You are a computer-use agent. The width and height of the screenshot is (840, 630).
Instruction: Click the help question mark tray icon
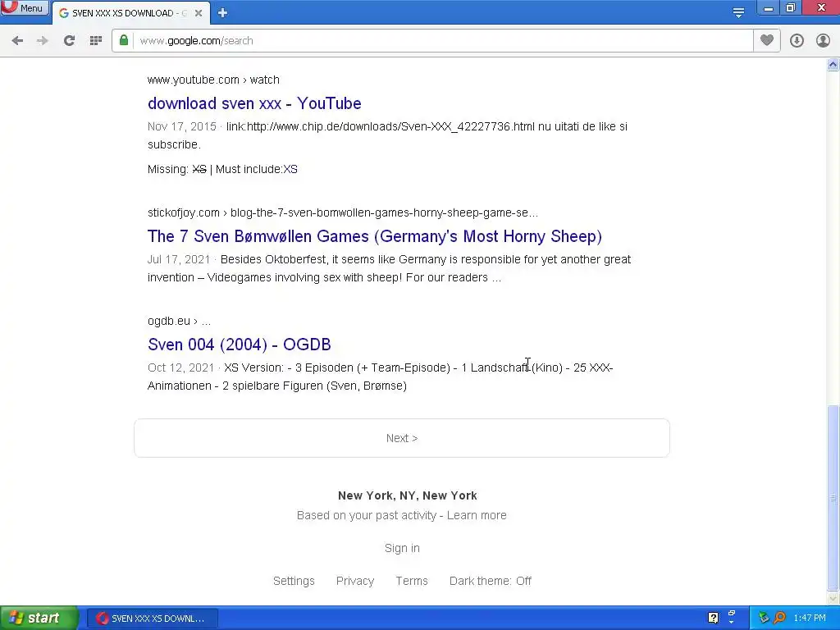point(713,619)
